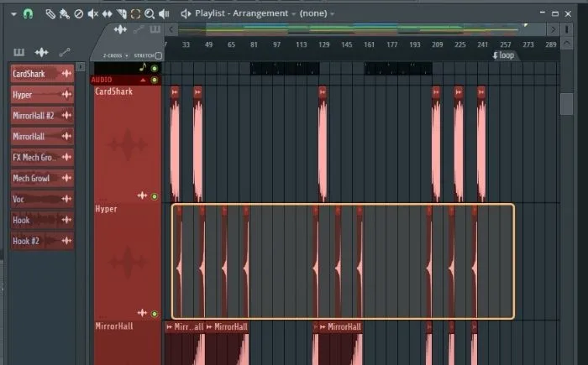This screenshot has height=365, width=588.
Task: Open menu of MirrorHall clip at bar 129
Action: point(323,327)
